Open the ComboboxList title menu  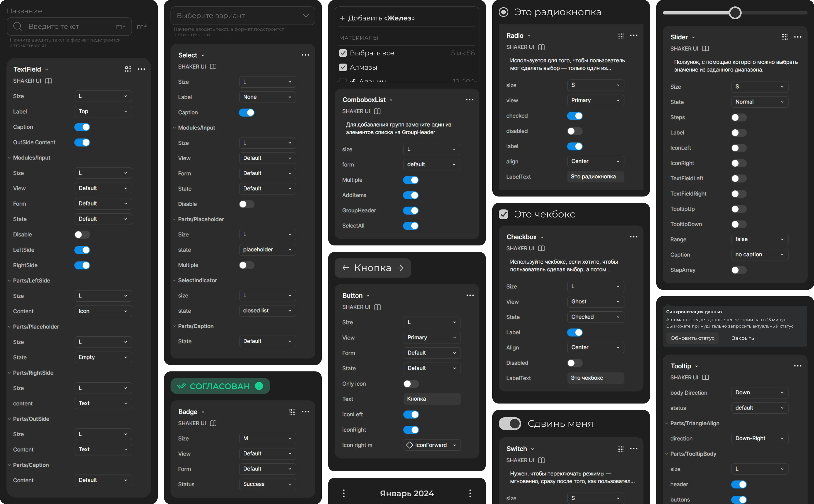[x=391, y=100]
